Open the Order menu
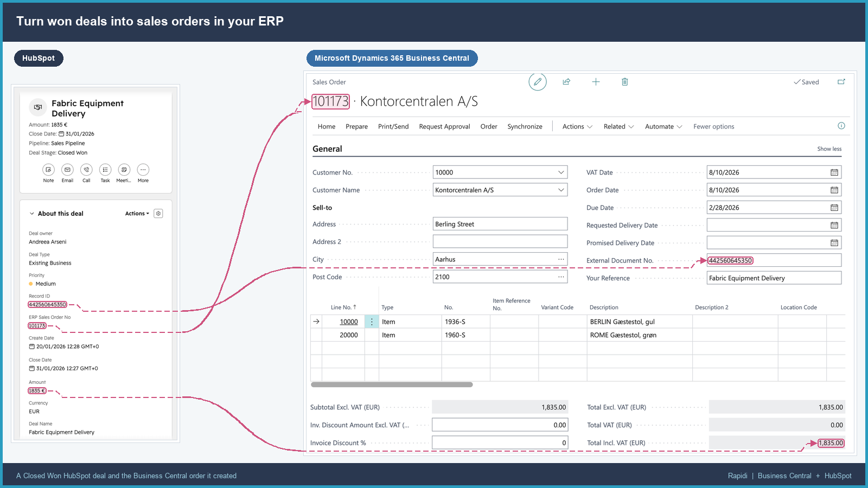 (489, 126)
